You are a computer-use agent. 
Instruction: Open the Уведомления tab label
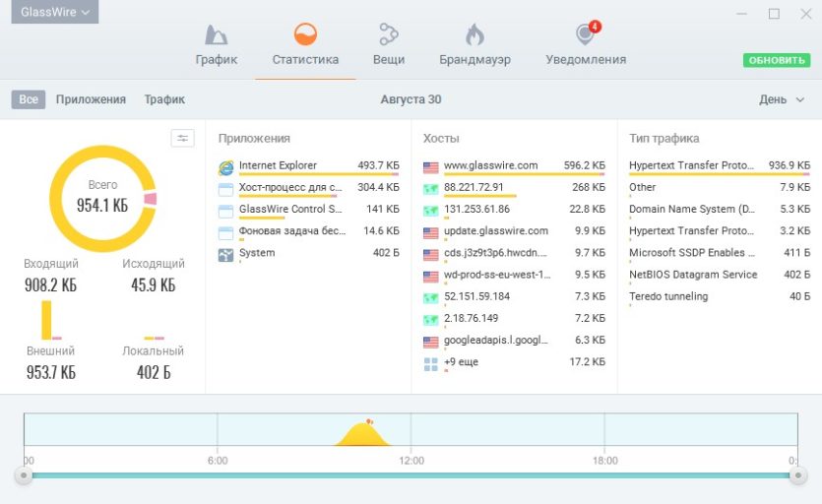coord(586,59)
